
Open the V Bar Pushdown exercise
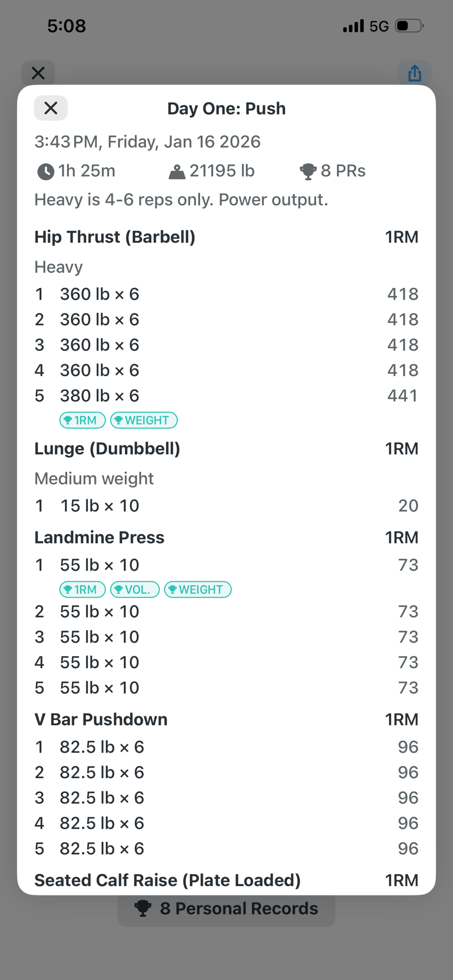(x=101, y=719)
